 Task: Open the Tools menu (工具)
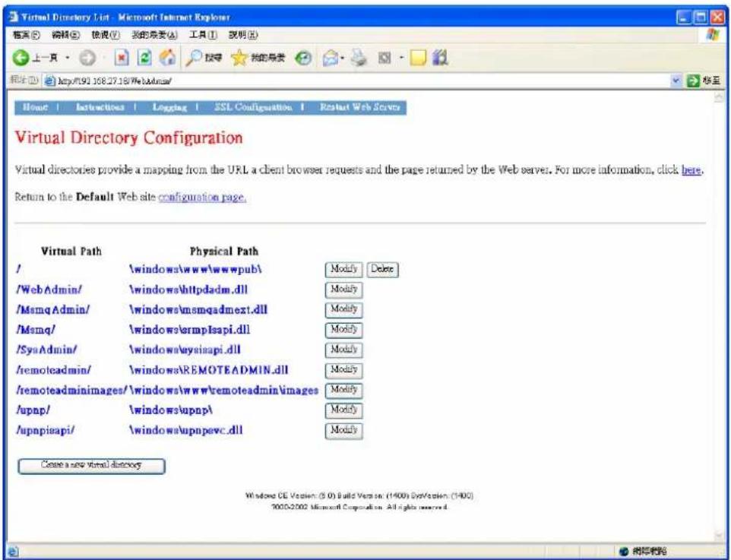203,35
